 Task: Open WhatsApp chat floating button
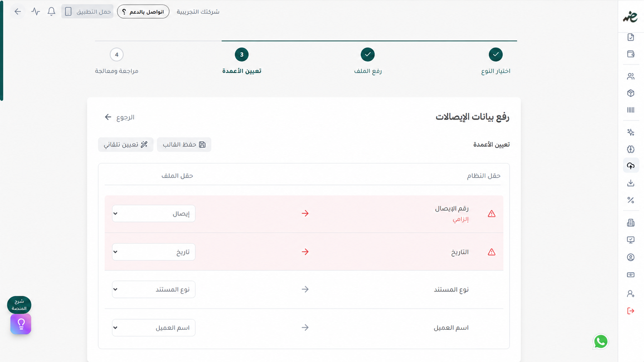tap(600, 342)
